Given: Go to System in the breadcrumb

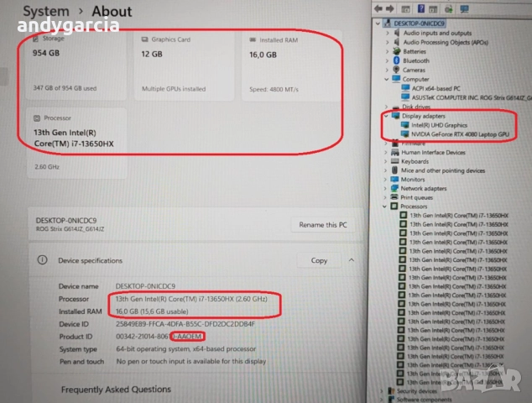Looking at the screenshot, I should [46, 11].
